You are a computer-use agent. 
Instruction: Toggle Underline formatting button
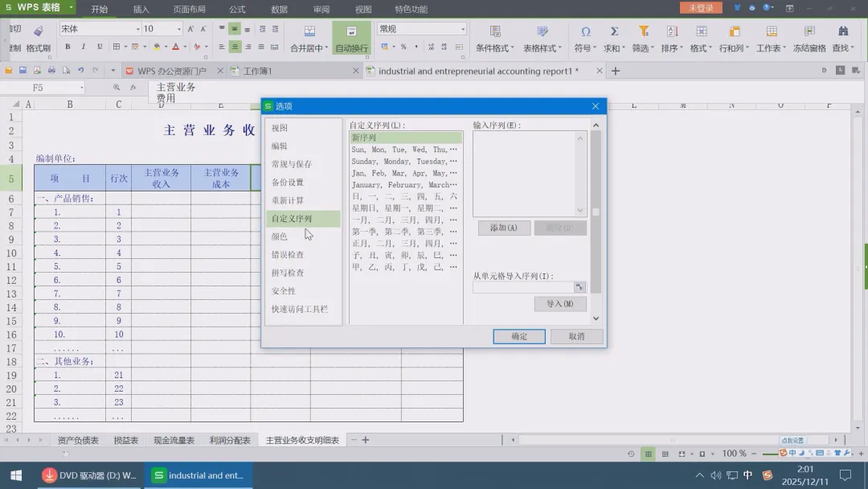[100, 47]
